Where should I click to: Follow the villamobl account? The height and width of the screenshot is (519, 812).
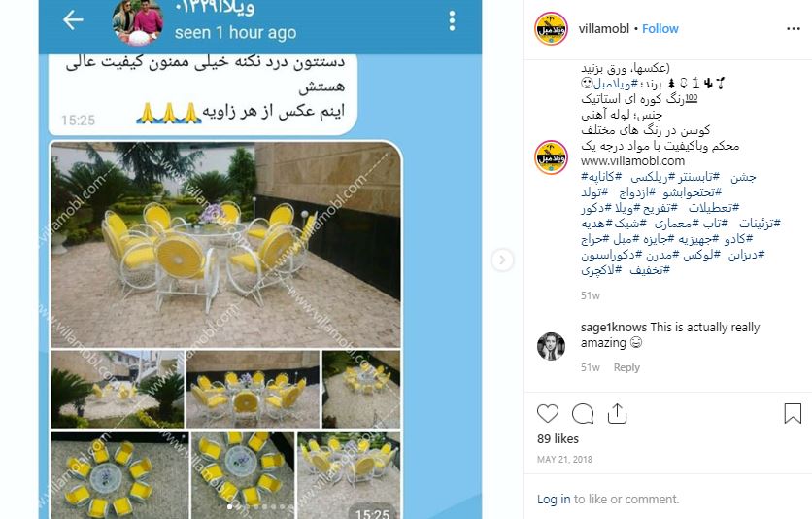pyautogui.click(x=660, y=29)
